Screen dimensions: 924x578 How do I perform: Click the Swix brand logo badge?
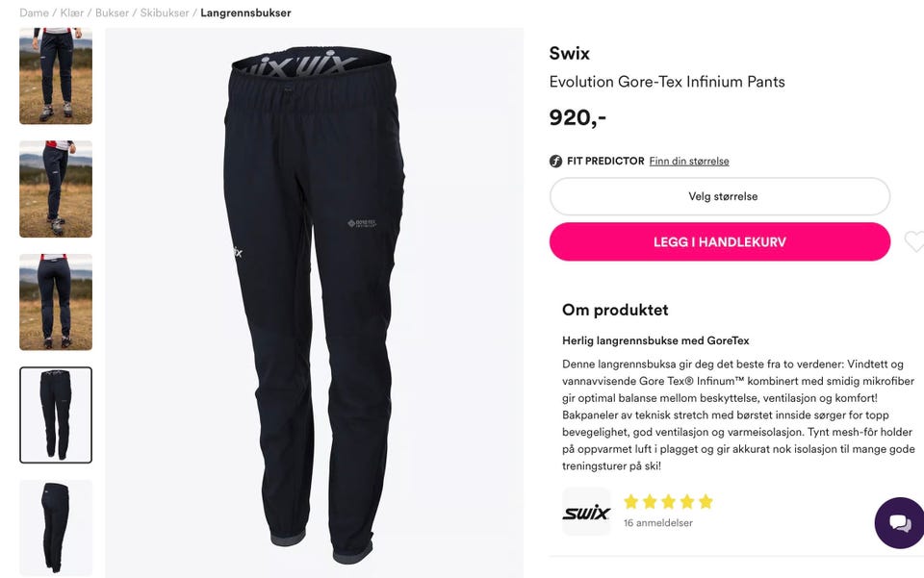pyautogui.click(x=586, y=512)
